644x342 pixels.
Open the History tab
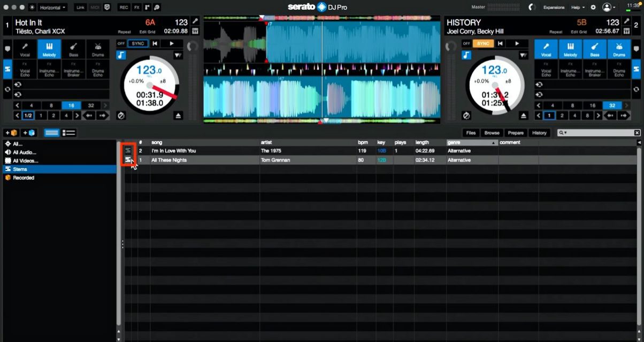tap(539, 133)
